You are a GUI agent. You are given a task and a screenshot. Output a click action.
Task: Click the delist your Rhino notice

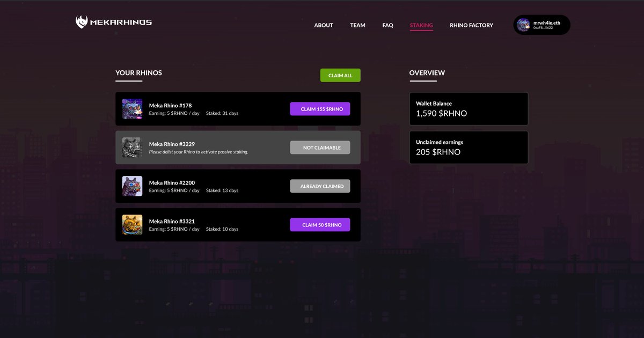[x=199, y=152]
